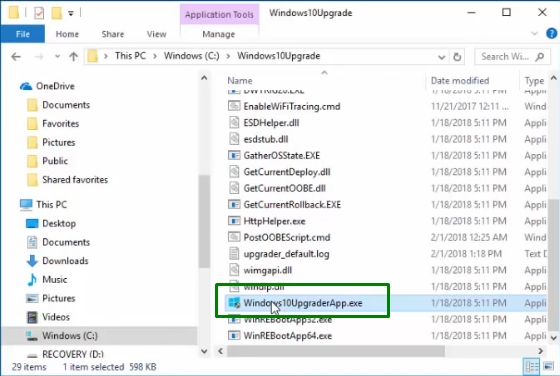Click the Up one level arrow
Viewport: 560px width, 376px height.
[x=74, y=56]
